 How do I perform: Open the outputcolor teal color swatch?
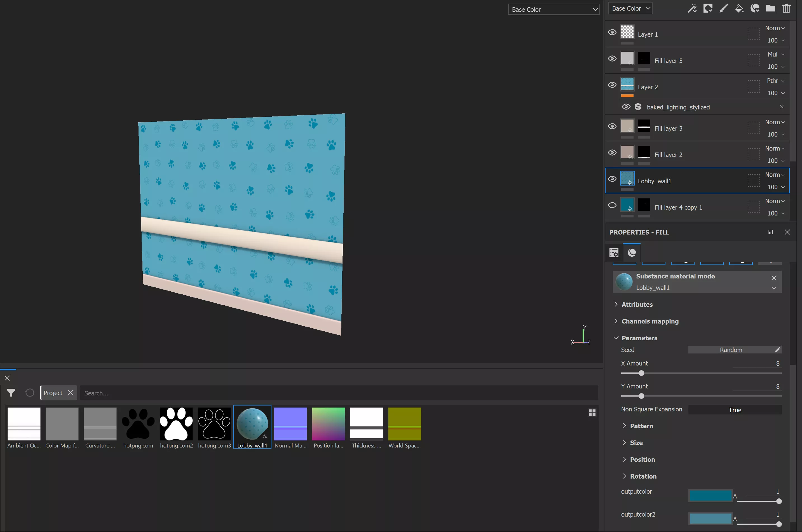pos(710,496)
